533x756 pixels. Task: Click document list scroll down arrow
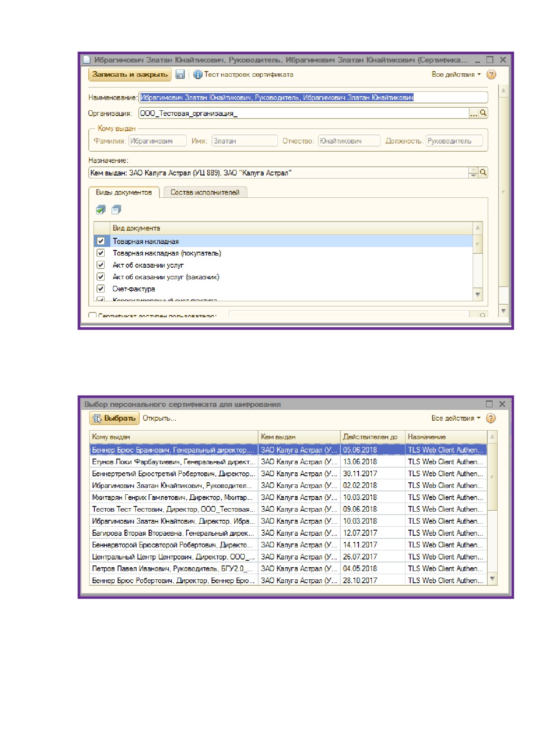click(x=477, y=295)
